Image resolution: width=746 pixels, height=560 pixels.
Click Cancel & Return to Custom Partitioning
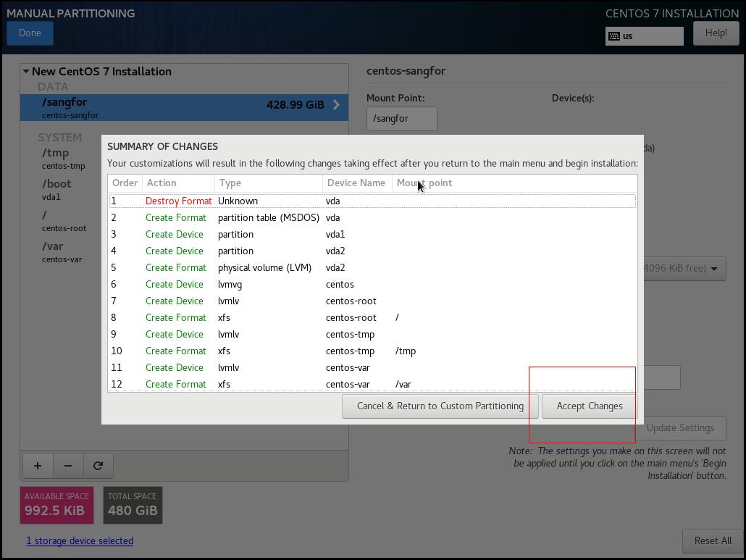440,406
